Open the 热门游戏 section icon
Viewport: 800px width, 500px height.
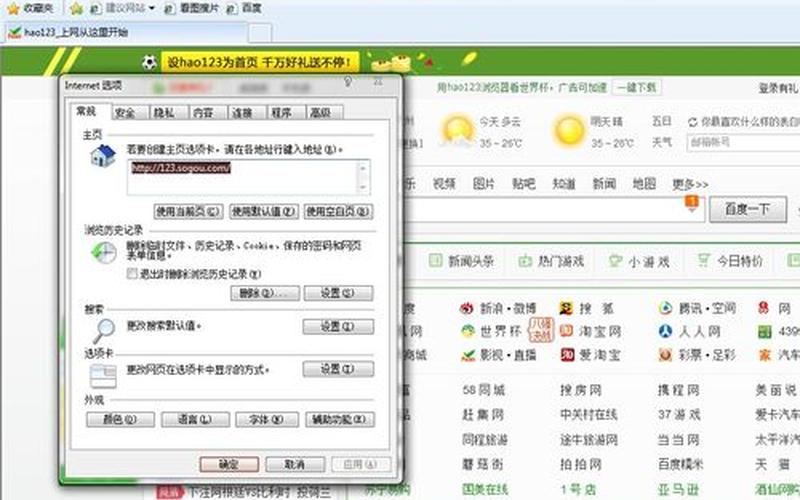525,261
